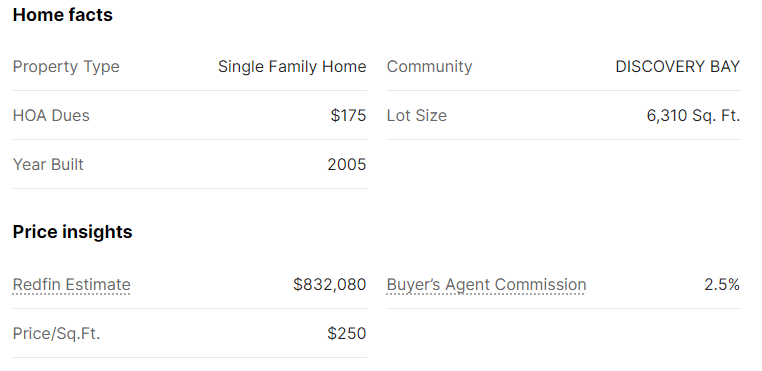Click the Buyer's Agent Commission label
Image resolution: width=762 pixels, height=371 pixels.
pos(486,284)
